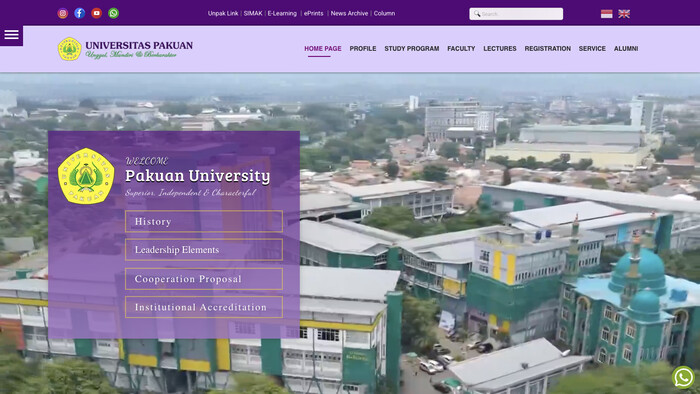Open the LECTURES menu

(500, 49)
